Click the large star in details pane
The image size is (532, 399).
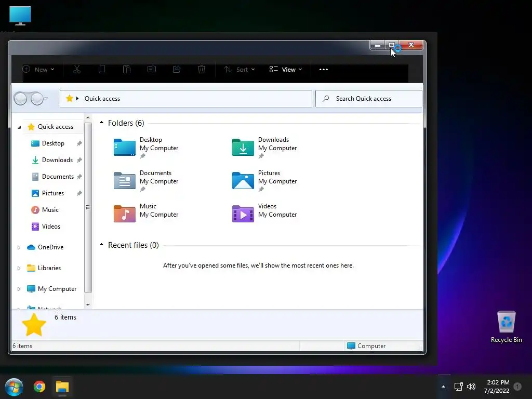[x=34, y=325]
